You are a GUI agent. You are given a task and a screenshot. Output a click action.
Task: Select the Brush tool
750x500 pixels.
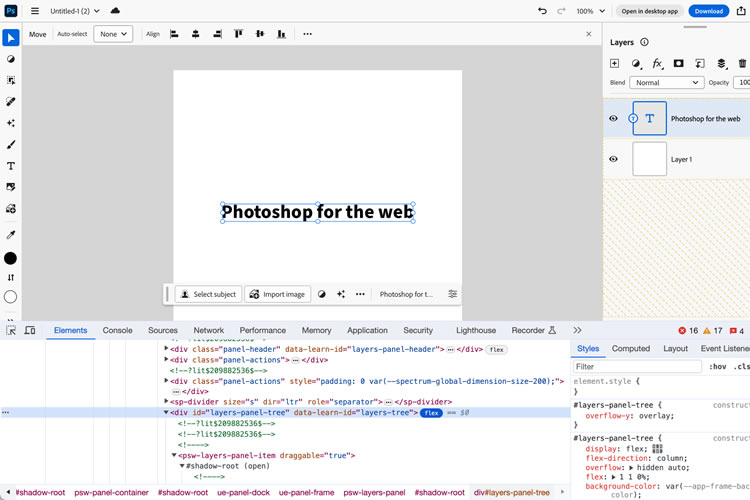click(x=11, y=145)
